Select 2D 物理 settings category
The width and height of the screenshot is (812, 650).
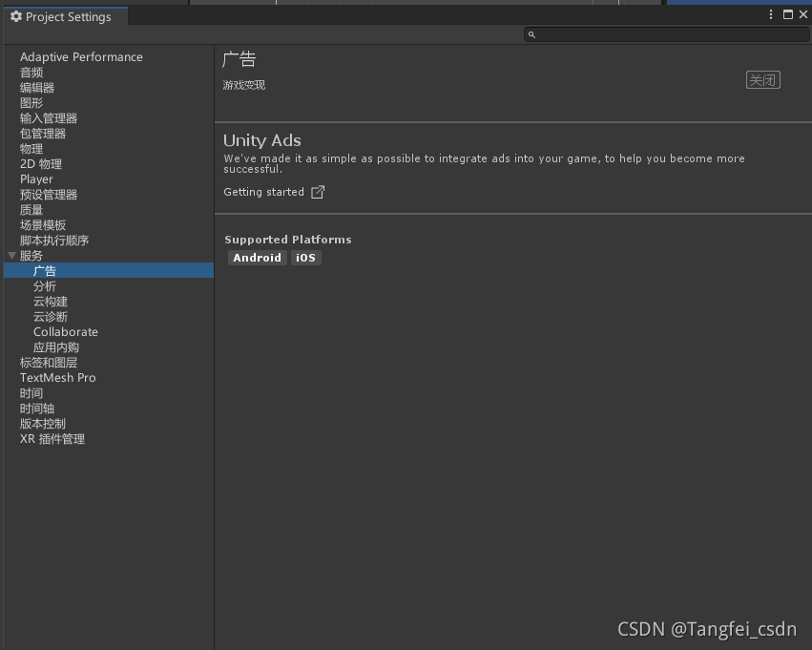[x=41, y=164]
